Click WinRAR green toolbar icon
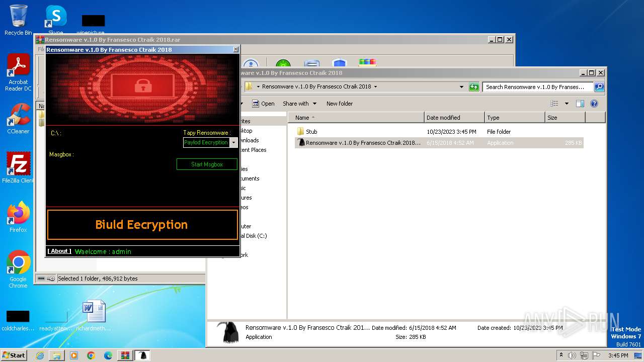Image resolution: width=644 pixels, height=362 pixels. click(283, 63)
